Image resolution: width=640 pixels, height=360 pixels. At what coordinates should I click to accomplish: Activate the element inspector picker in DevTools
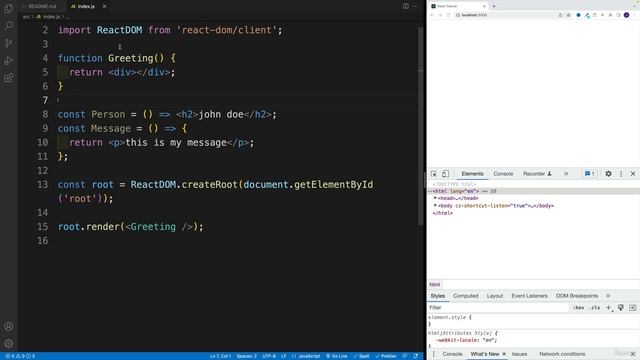434,174
